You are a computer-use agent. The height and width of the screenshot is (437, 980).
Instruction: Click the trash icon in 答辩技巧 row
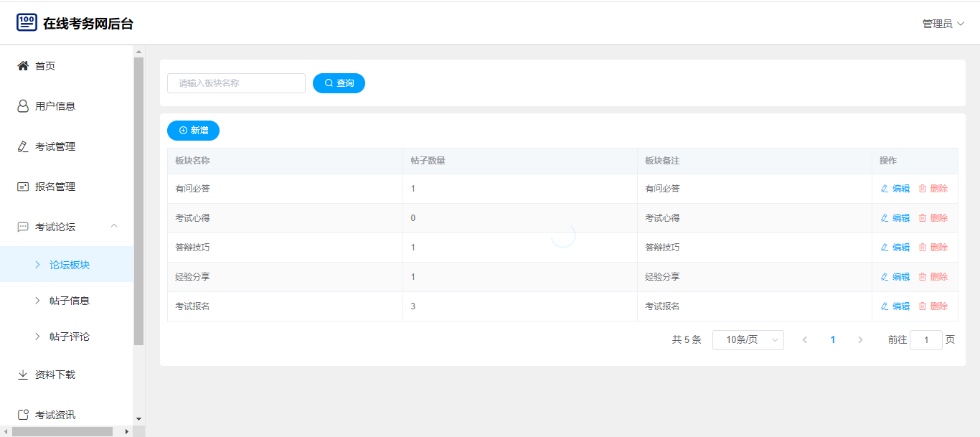(x=923, y=248)
